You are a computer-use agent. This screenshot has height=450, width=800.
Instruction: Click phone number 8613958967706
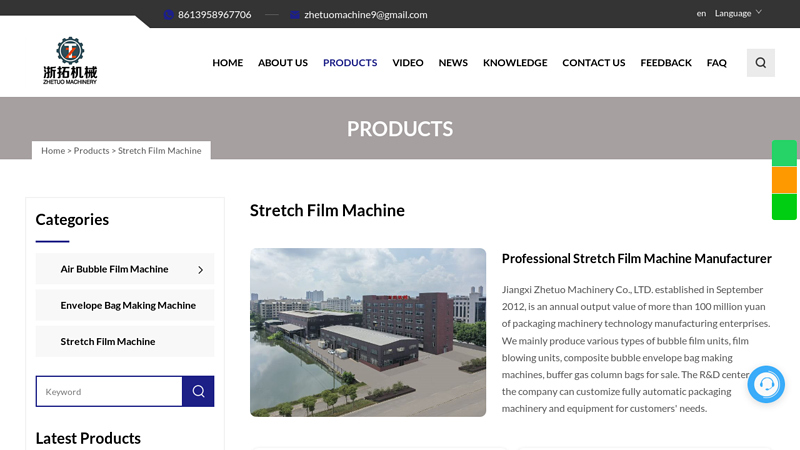(x=214, y=15)
